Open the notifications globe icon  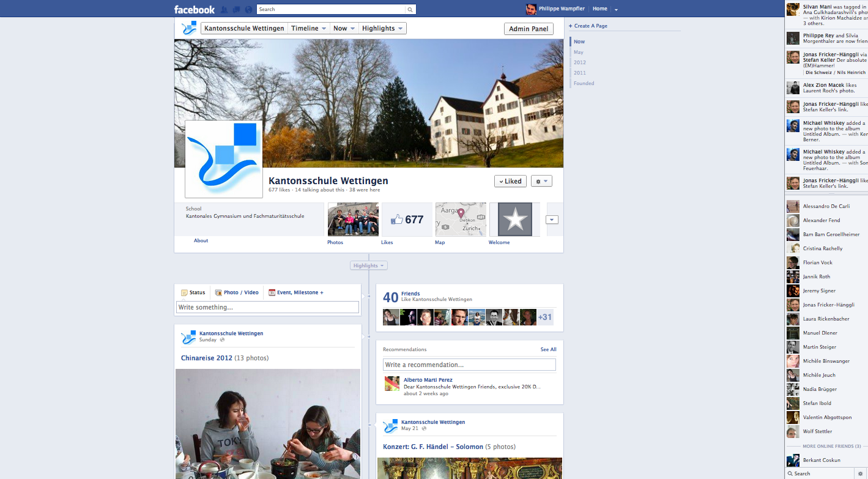pyautogui.click(x=248, y=10)
